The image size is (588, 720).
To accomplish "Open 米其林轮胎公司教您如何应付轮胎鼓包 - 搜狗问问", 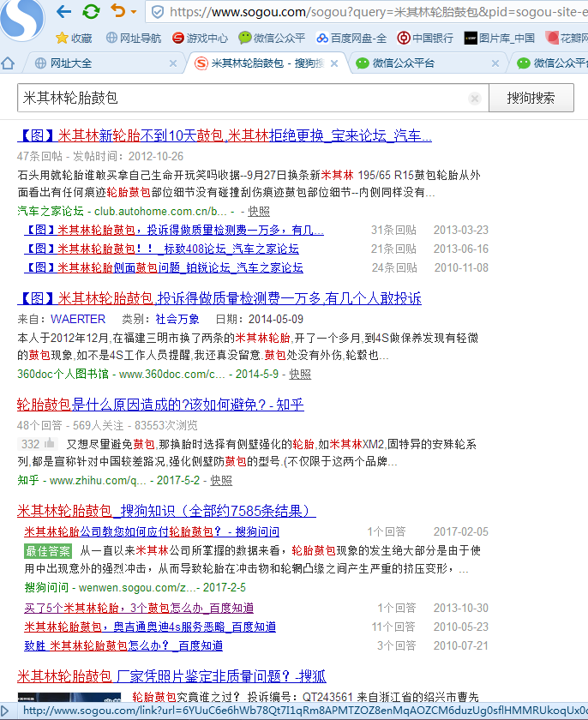I will point(152,531).
